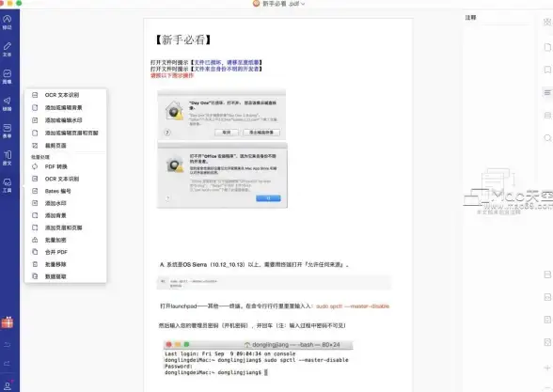Click the blue 文件来自身份不明的开发者 text
553x392 pixels.
click(227, 69)
